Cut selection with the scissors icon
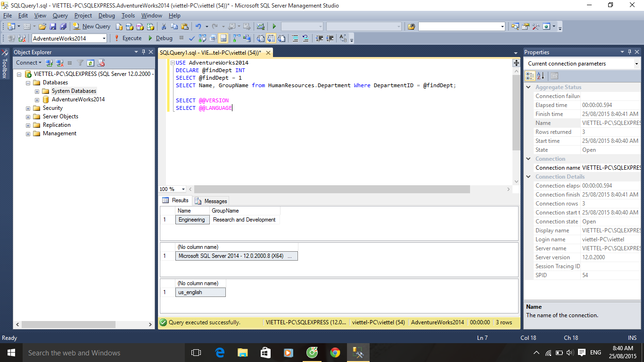 tap(163, 26)
